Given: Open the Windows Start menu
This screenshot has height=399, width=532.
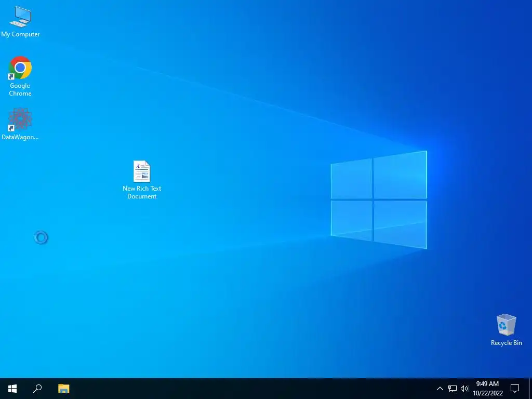Looking at the screenshot, I should [x=12, y=389].
